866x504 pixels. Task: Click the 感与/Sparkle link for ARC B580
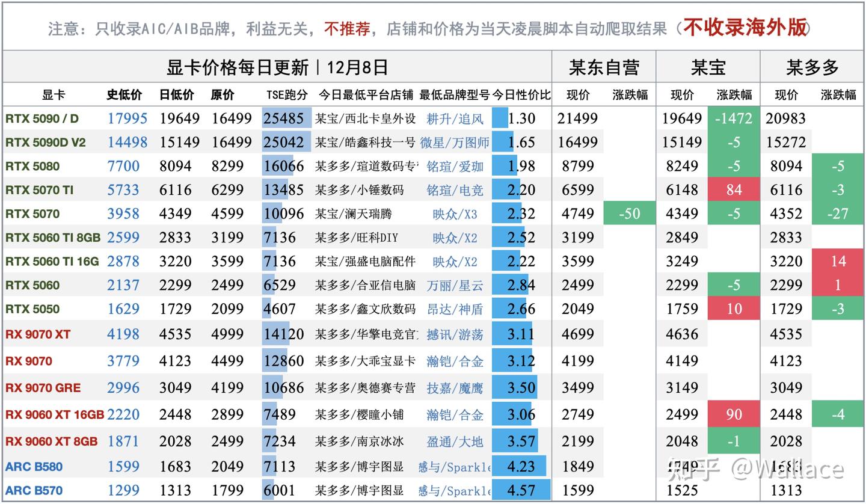click(x=455, y=466)
